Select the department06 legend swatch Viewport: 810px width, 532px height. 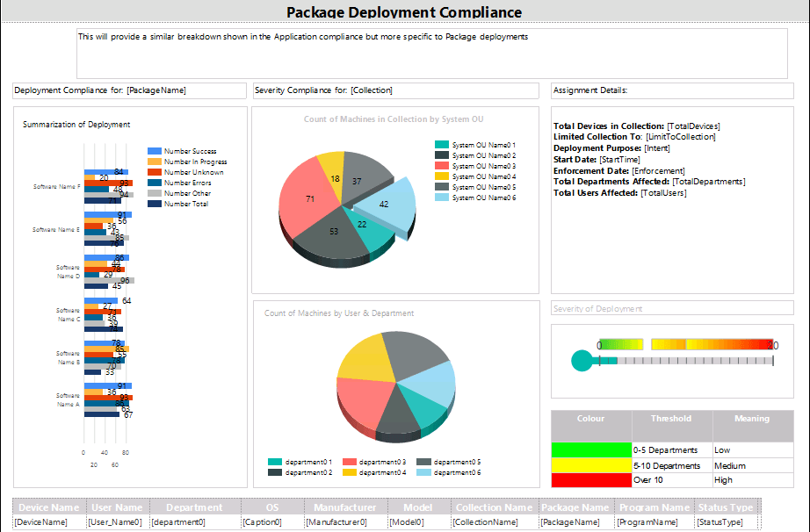[423, 472]
